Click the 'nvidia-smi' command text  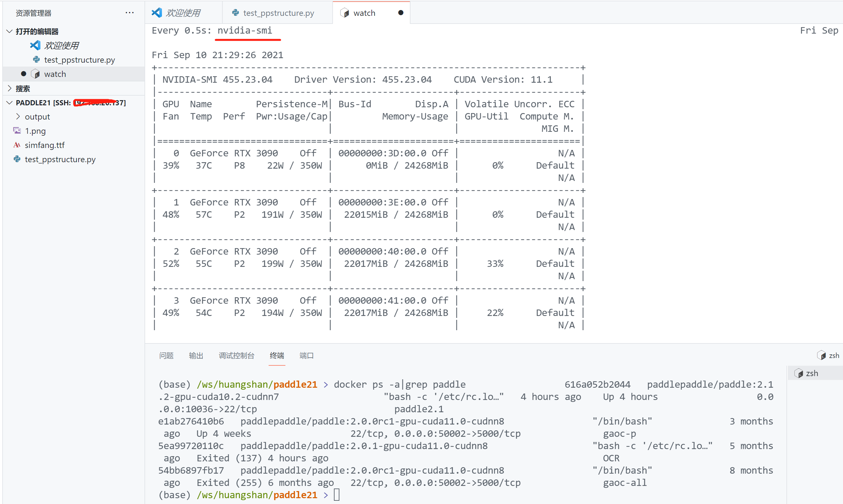[x=245, y=31]
